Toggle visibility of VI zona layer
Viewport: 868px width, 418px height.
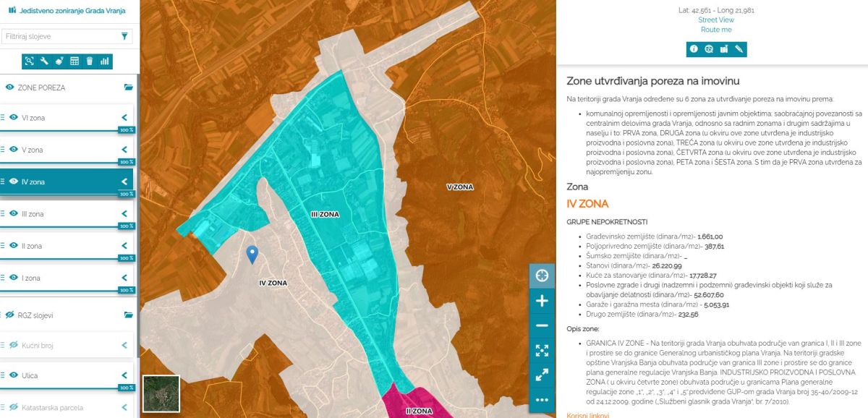click(x=14, y=118)
